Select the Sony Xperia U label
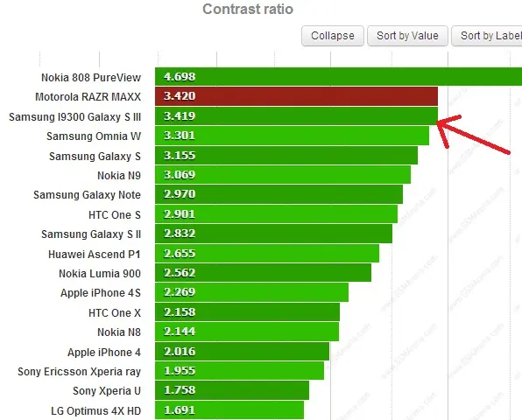The image size is (522, 420). (x=107, y=391)
